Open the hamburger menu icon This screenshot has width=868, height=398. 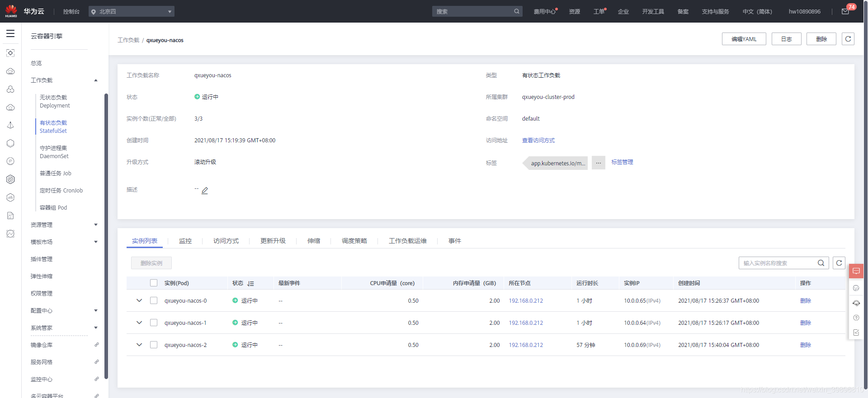click(10, 33)
